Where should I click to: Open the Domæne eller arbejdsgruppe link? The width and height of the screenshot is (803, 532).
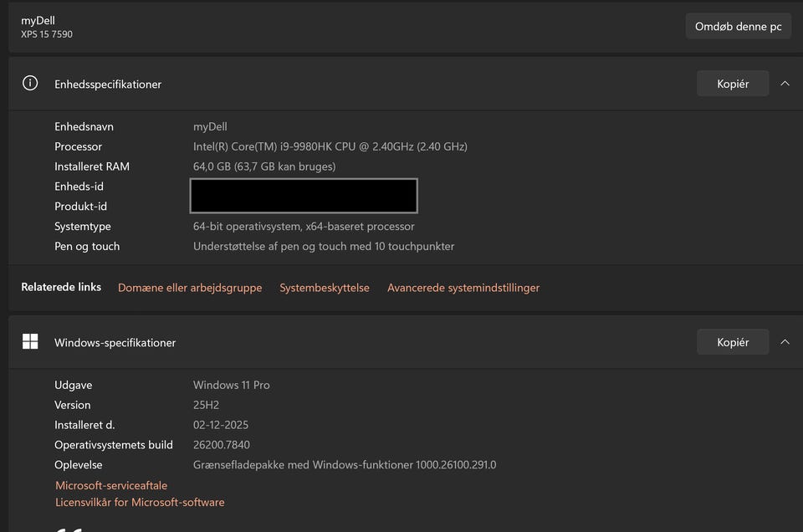[190, 288]
